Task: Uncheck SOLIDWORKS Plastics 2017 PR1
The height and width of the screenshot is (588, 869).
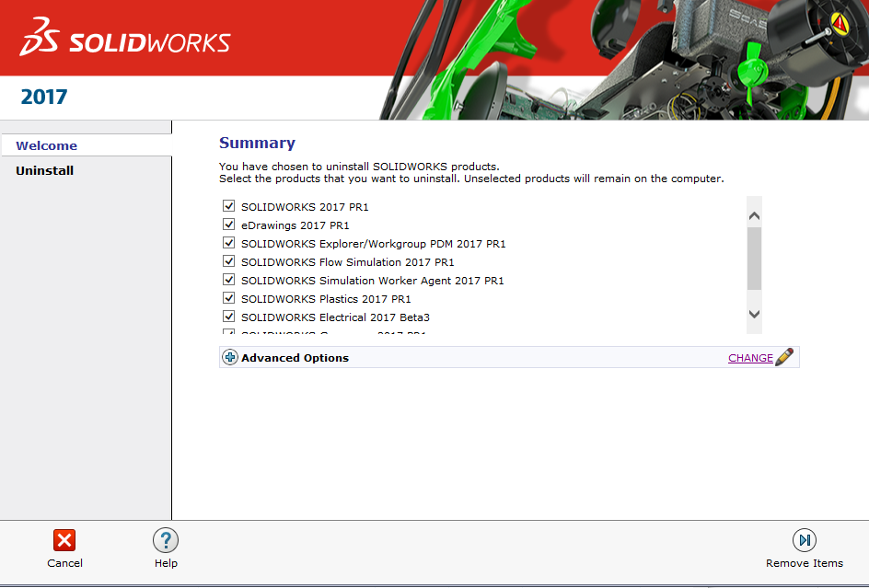Action: pyautogui.click(x=229, y=298)
